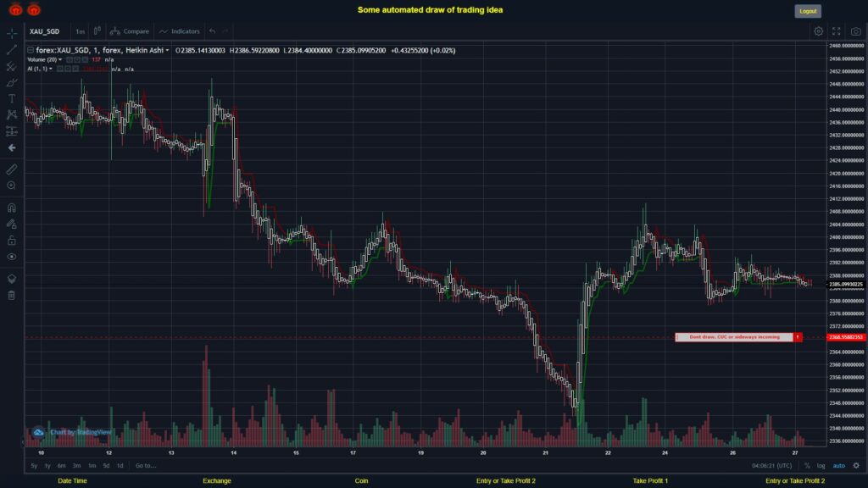Click the back arrow in left toolbar
Screen dimensions: 868x488
click(x=12, y=147)
